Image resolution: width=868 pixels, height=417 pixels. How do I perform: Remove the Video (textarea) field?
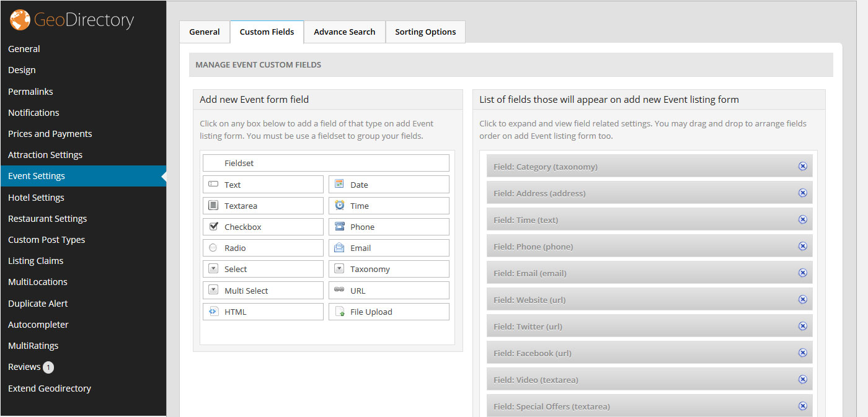(x=802, y=379)
